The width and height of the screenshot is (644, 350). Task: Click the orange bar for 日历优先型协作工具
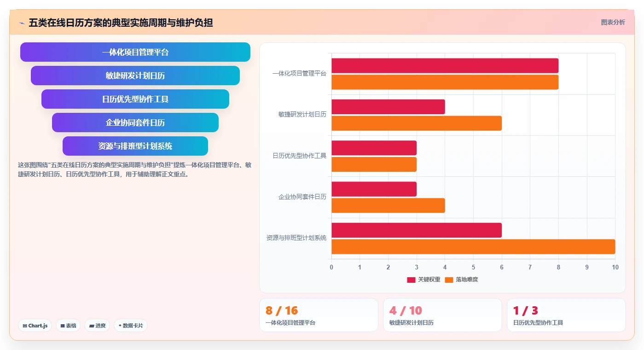point(374,164)
